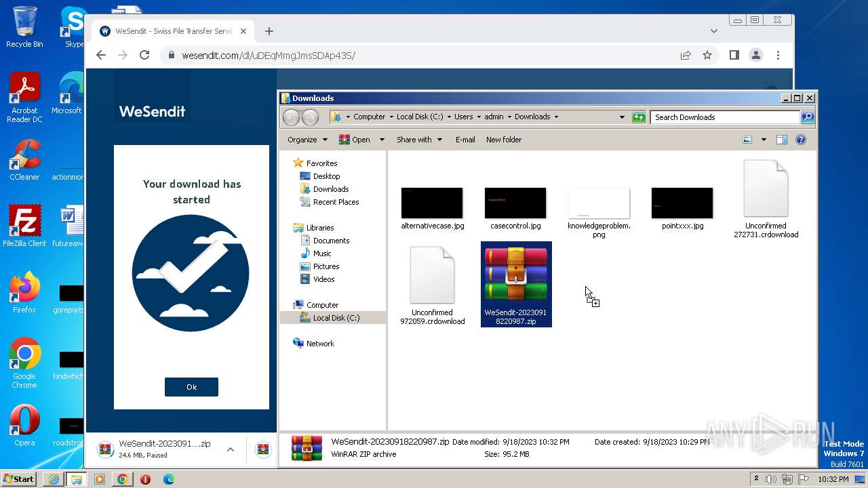Expand the Open button dropdown arrow
This screenshot has height=488, width=868.
click(x=381, y=140)
